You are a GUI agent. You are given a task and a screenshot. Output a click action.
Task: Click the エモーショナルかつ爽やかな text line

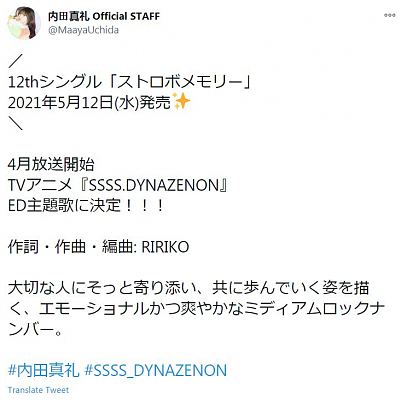[x=196, y=309]
